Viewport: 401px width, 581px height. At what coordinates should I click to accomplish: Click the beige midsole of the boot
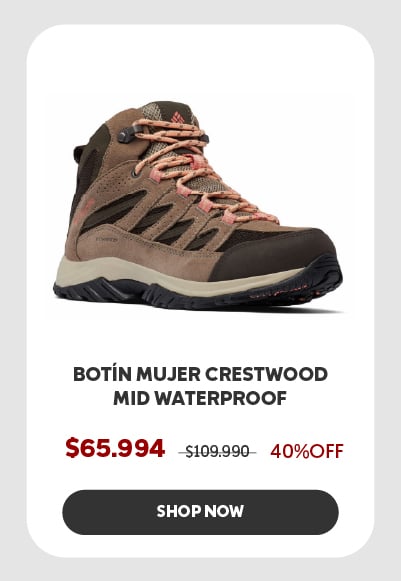178,272
